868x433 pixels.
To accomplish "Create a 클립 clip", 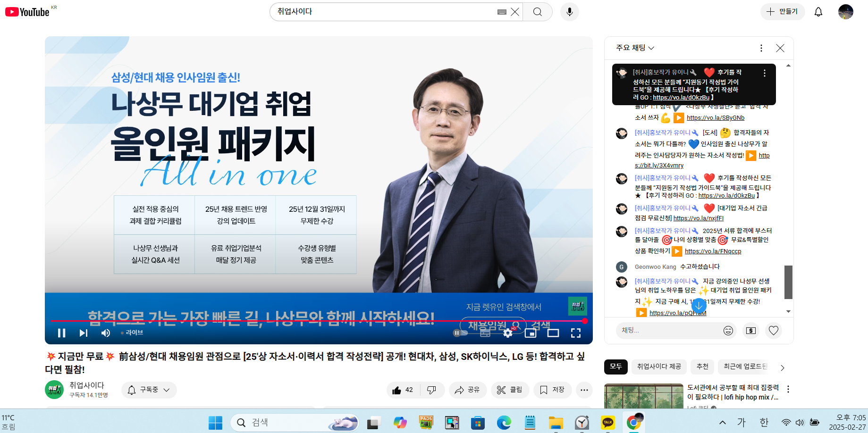I will click(510, 390).
